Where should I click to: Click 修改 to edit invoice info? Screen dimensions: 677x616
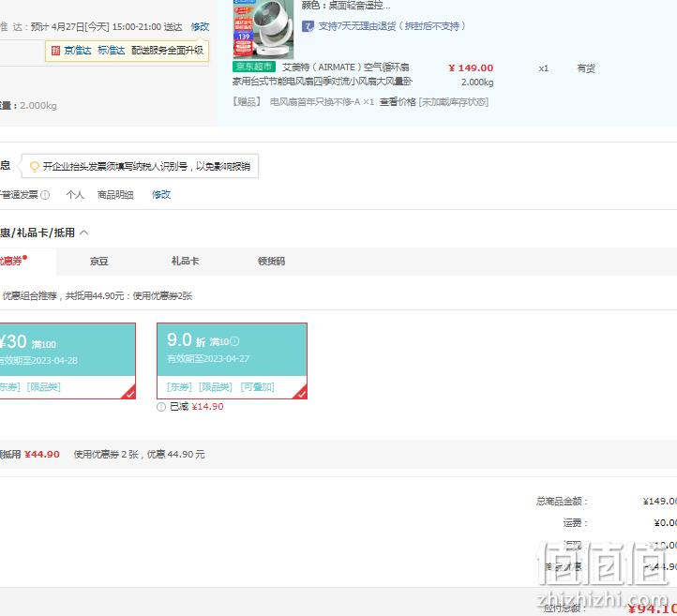point(161,195)
